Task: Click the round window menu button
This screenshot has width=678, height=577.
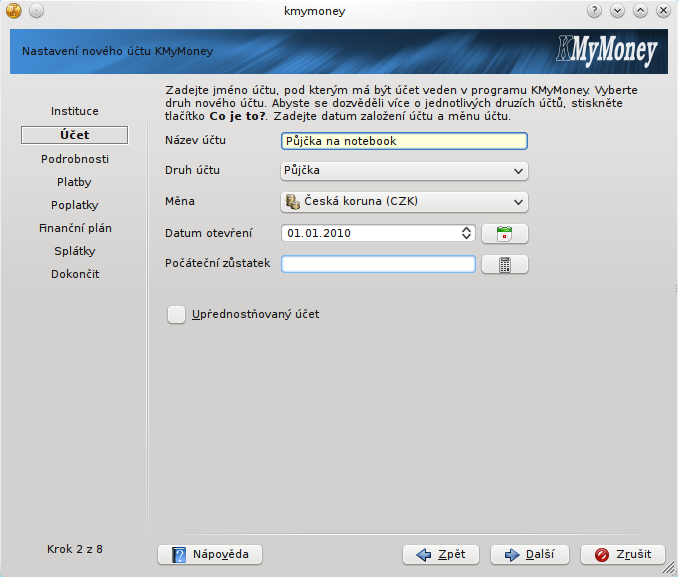Action: pos(36,10)
